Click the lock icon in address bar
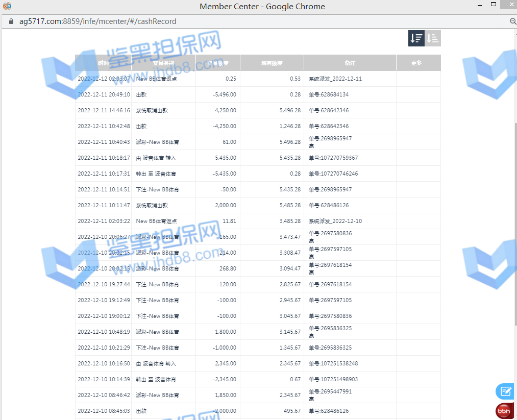Viewport: 517px width, 420px height. (11, 21)
